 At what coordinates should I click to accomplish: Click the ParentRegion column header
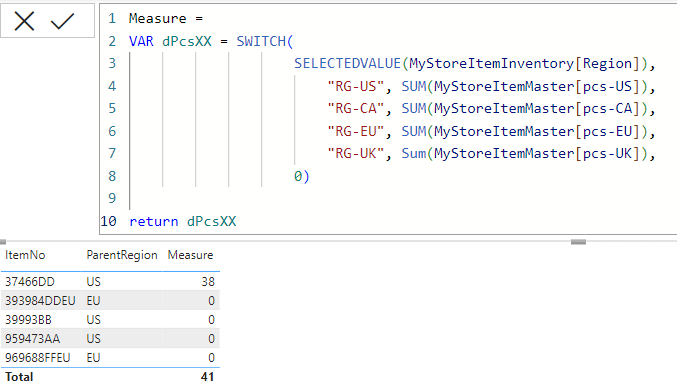(122, 255)
